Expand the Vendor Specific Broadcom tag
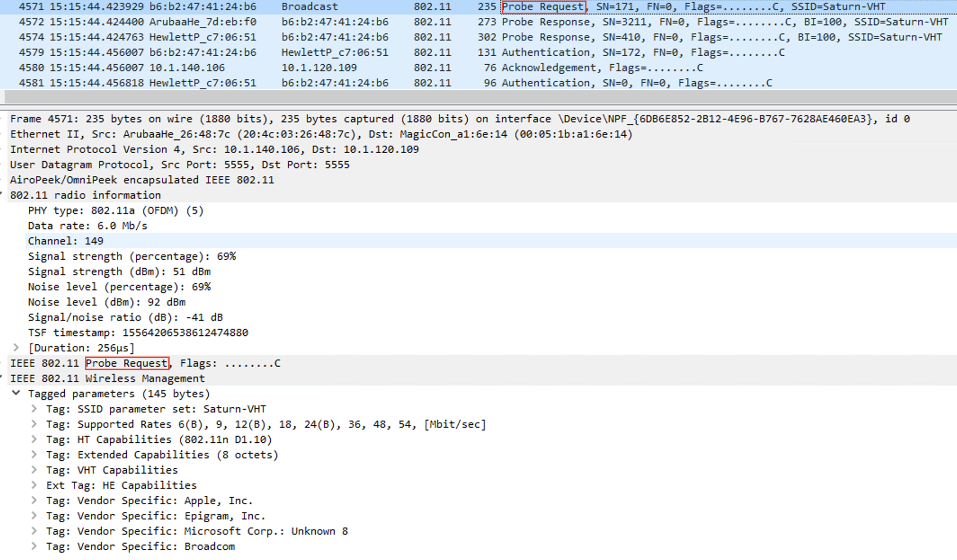Screen dimensions: 957x560 34,546
